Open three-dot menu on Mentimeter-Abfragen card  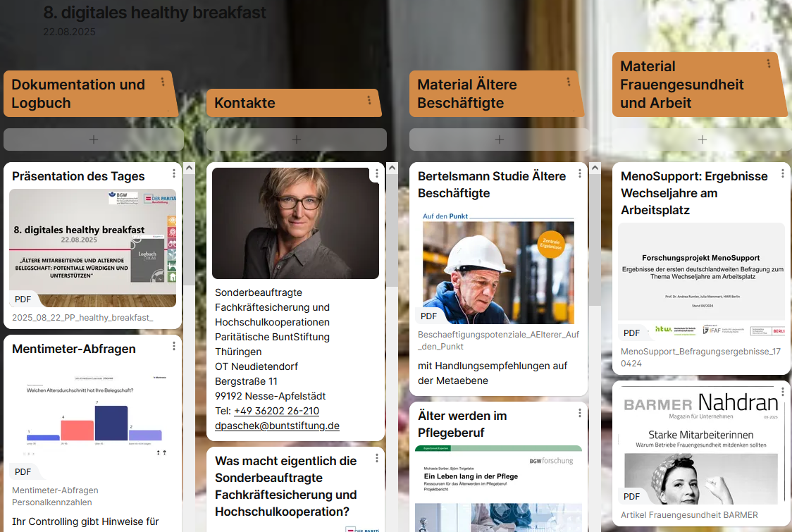(x=174, y=346)
